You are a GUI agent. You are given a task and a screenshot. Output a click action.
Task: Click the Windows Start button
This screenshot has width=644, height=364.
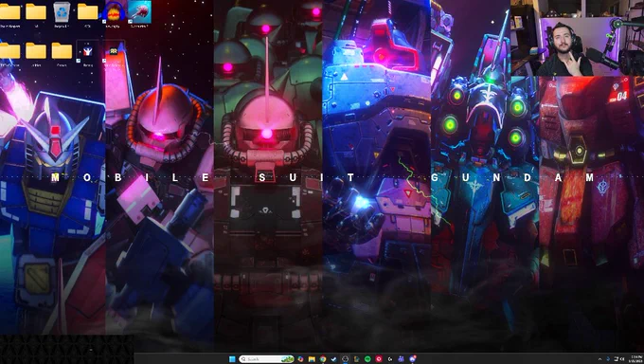(x=232, y=359)
